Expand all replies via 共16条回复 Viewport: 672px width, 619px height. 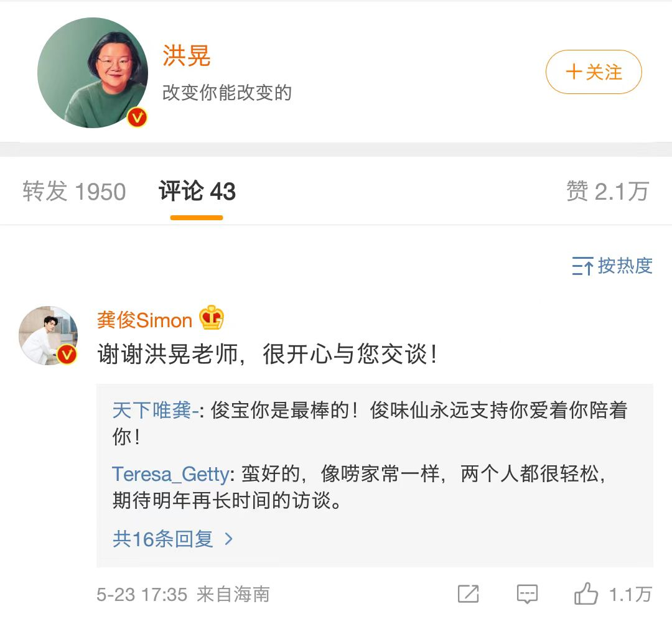[163, 539]
